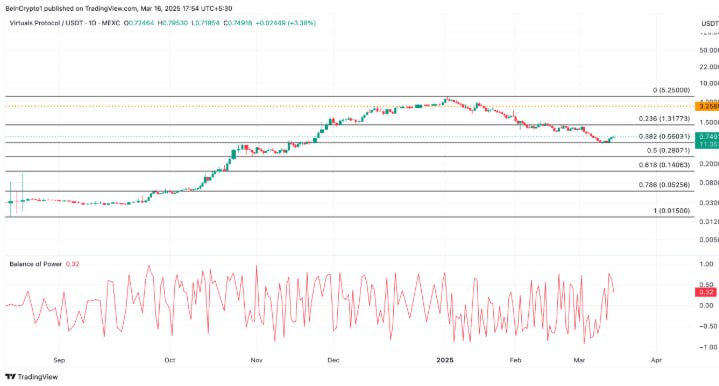
Task: Click the Balance of Power 0.32 legend value
Action: (x=72, y=264)
